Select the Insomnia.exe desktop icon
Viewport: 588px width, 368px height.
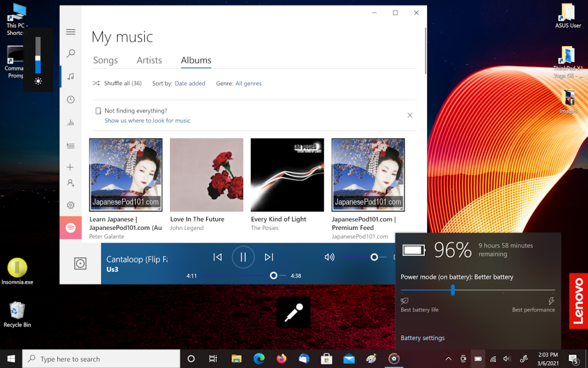pos(17,271)
